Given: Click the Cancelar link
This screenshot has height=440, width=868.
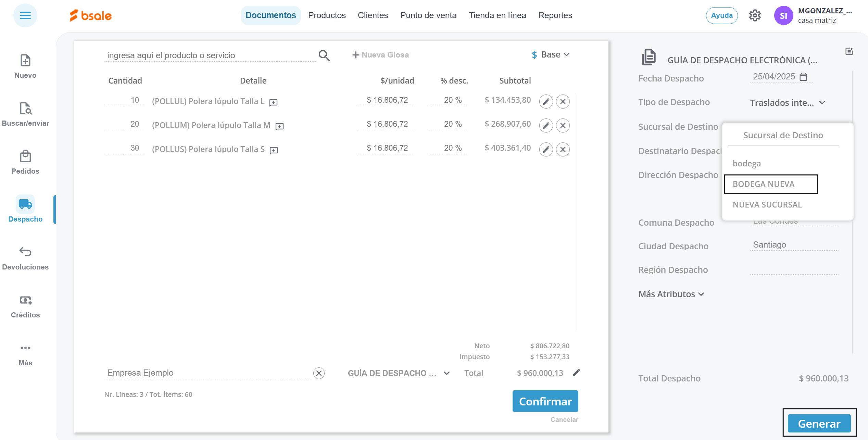Looking at the screenshot, I should pos(564,419).
